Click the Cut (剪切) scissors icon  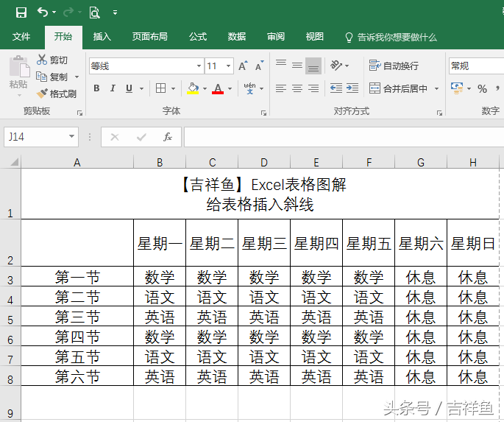(x=42, y=60)
